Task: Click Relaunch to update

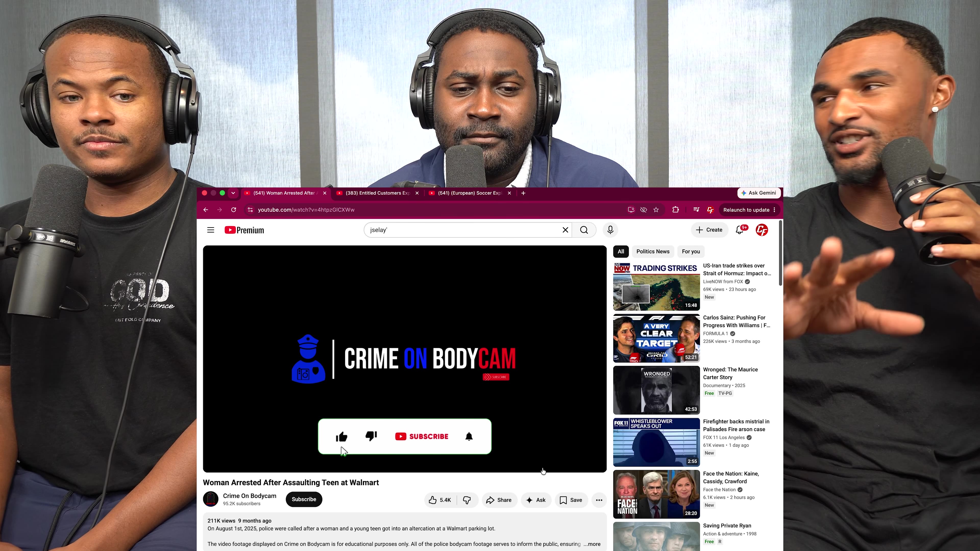Action: pos(749,210)
